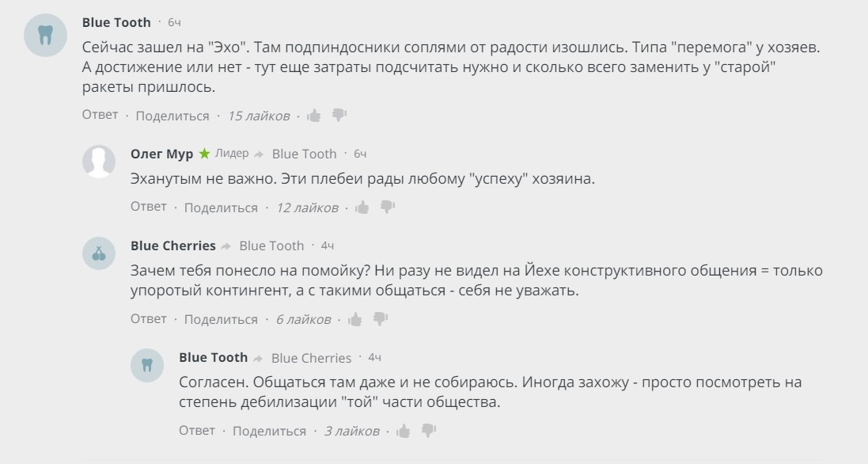Reply to Blue Cherries comment via Ответ
The width and height of the screenshot is (868, 464).
tap(149, 319)
